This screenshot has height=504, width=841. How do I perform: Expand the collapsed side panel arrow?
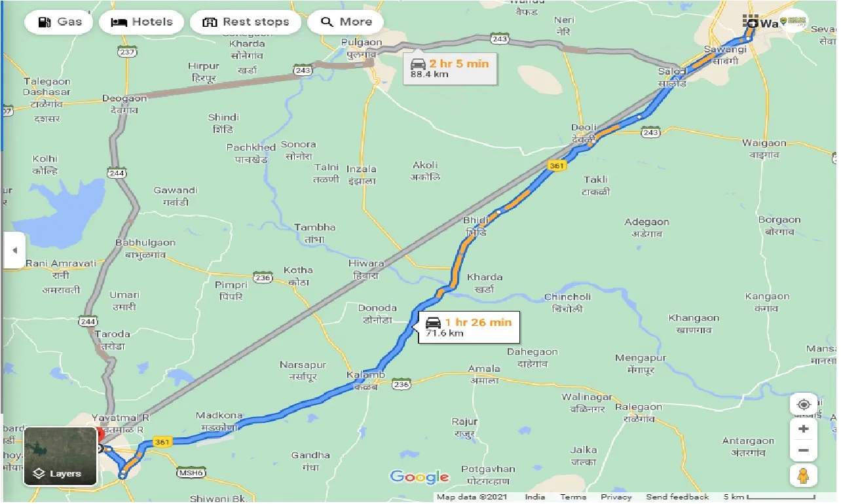pos(14,249)
